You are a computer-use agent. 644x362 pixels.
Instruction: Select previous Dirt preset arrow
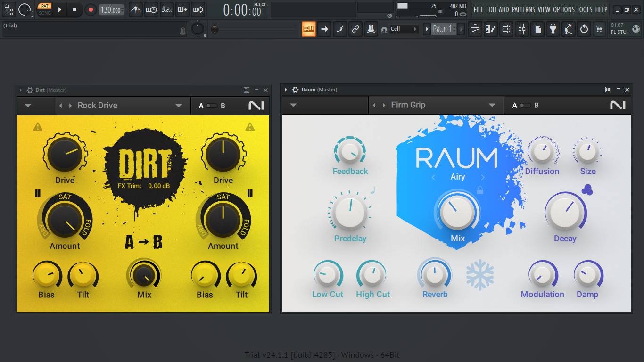click(x=60, y=106)
